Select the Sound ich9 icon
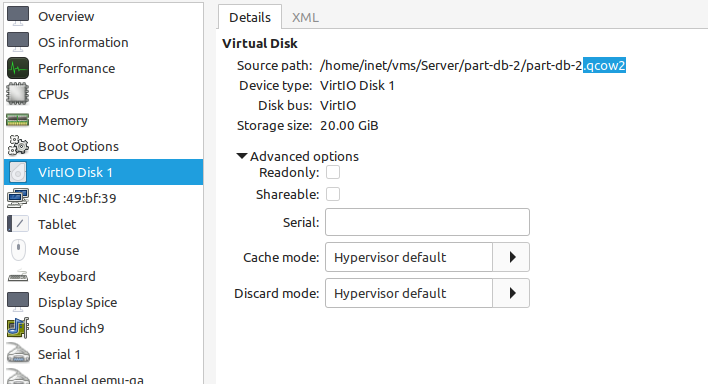The image size is (708, 384). (18, 328)
